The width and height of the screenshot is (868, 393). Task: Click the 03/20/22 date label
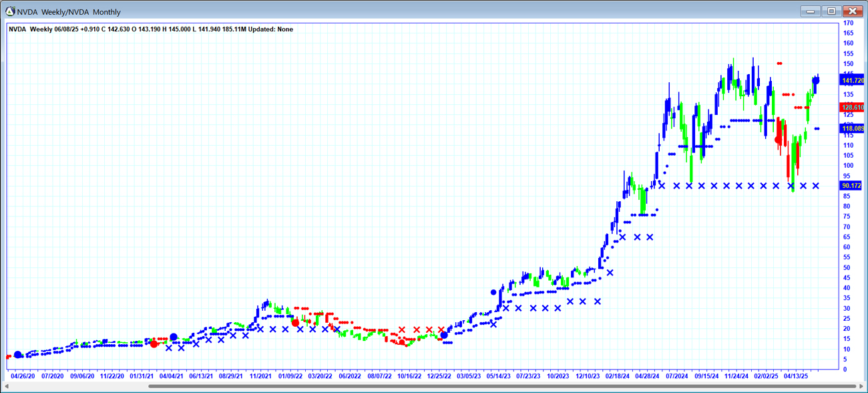tap(320, 376)
